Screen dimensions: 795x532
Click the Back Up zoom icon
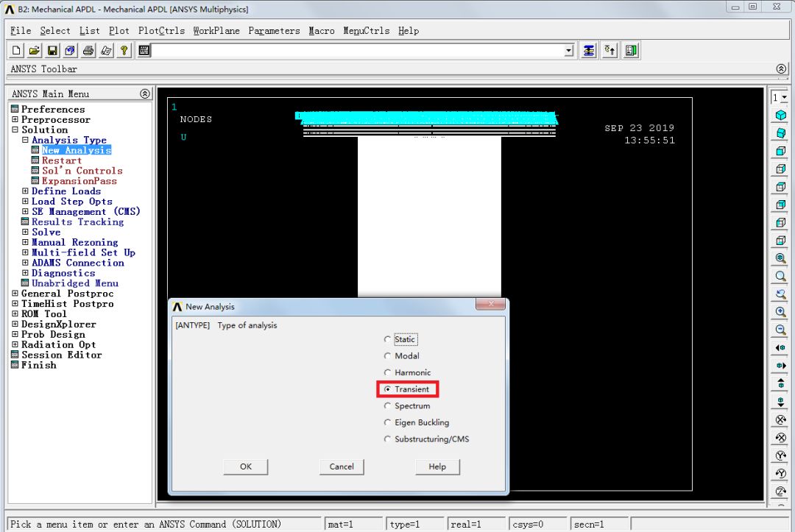click(781, 294)
